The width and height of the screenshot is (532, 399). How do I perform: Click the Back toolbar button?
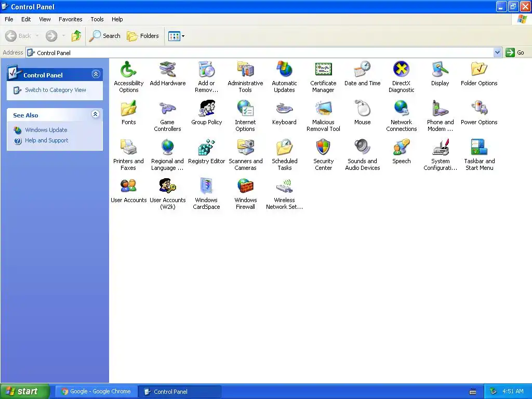tap(18, 36)
